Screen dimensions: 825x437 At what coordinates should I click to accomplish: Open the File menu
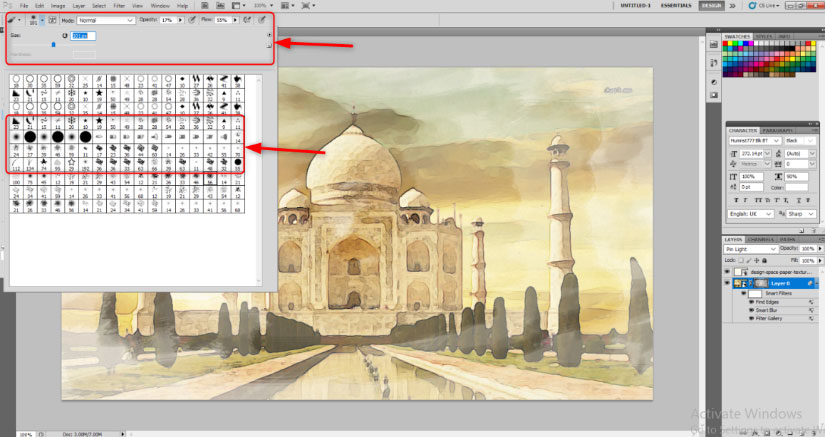(24, 6)
